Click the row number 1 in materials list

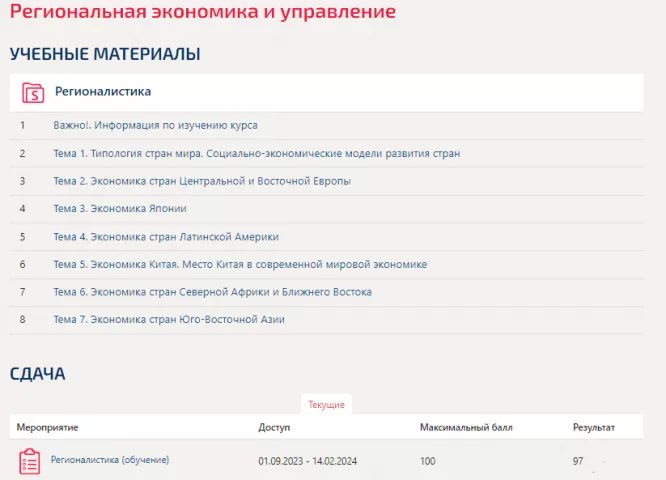click(x=23, y=125)
